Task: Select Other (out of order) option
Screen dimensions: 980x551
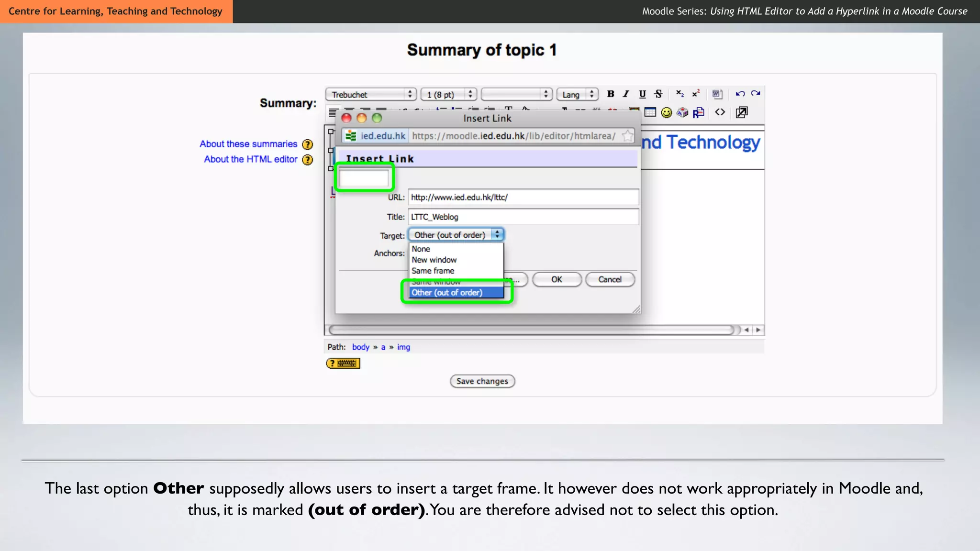Action: pos(457,292)
